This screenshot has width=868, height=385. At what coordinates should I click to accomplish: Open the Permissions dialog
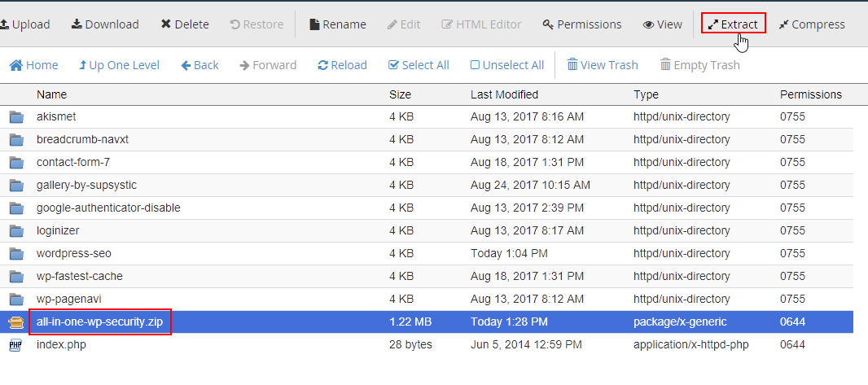click(x=582, y=24)
